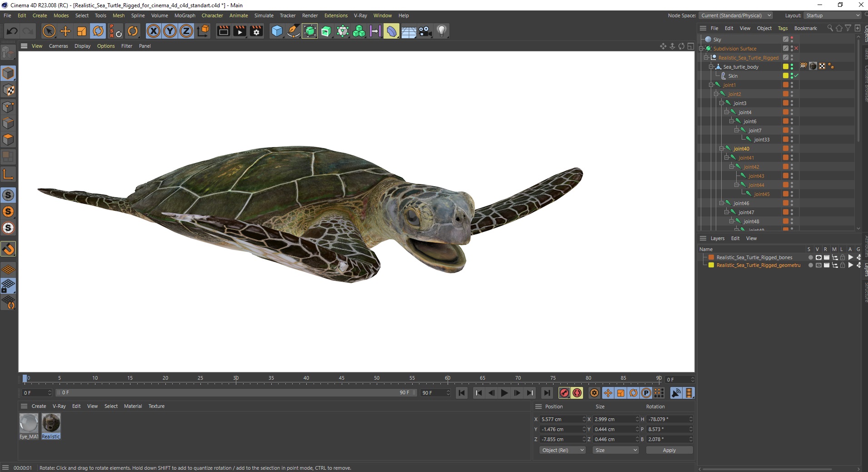Toggle Autokeying record button
This screenshot has width=868, height=472.
[577, 393]
